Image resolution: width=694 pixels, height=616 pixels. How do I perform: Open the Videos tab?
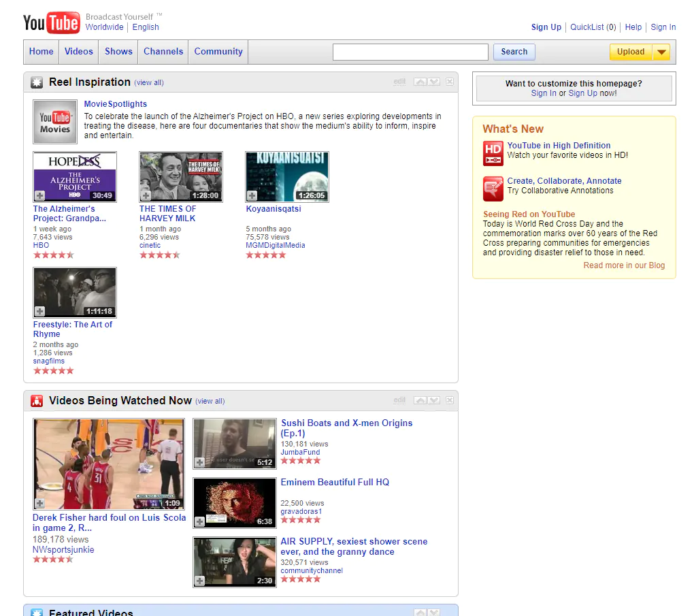[79, 51]
